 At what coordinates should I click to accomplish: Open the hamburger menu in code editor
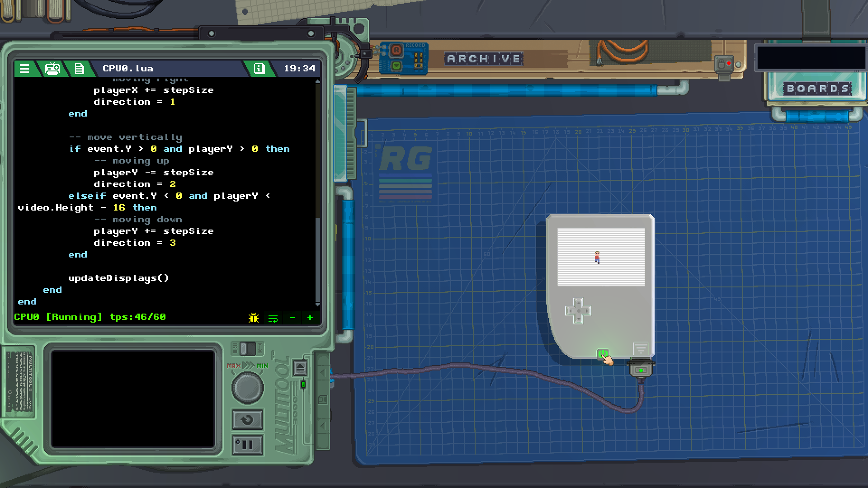click(x=24, y=69)
